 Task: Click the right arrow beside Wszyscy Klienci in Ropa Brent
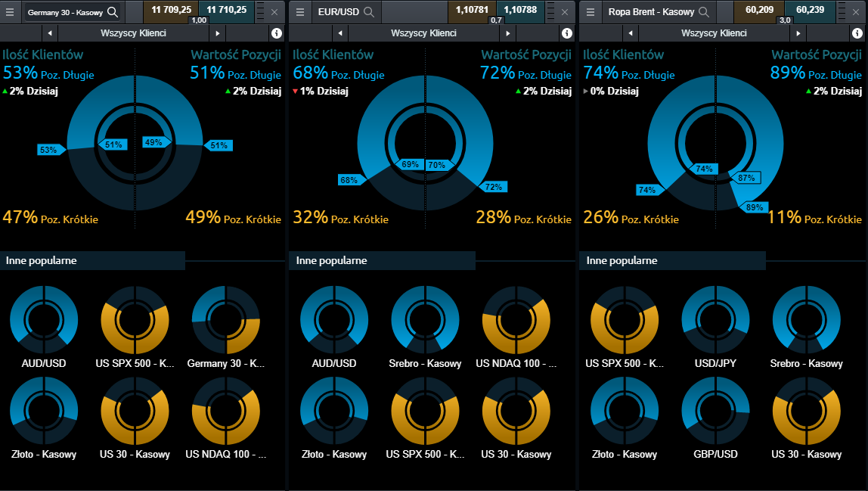(798, 33)
